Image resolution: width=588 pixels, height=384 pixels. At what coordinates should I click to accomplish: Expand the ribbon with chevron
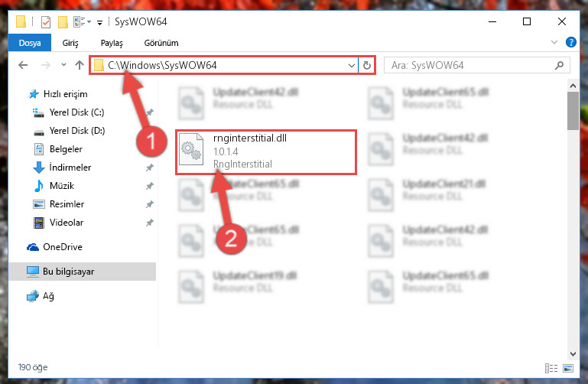(554, 42)
